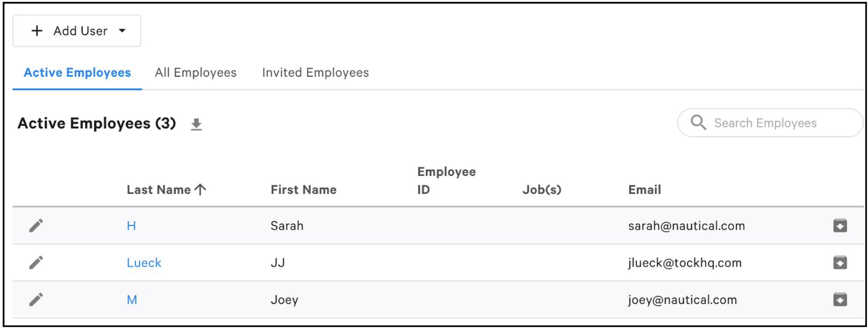Expand the Add User dropdown arrow
868x329 pixels.
[122, 31]
